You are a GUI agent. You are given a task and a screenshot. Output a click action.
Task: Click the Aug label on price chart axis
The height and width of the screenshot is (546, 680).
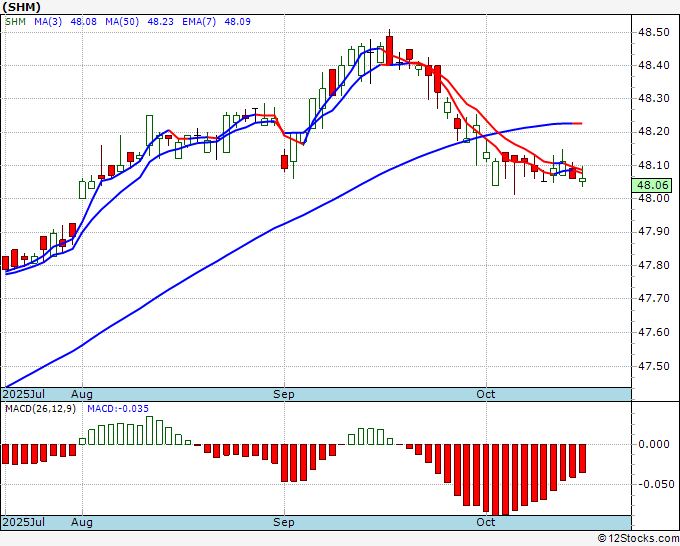click(x=82, y=394)
